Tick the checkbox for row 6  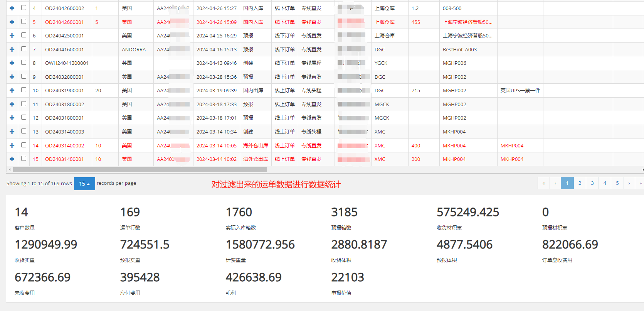coord(24,35)
